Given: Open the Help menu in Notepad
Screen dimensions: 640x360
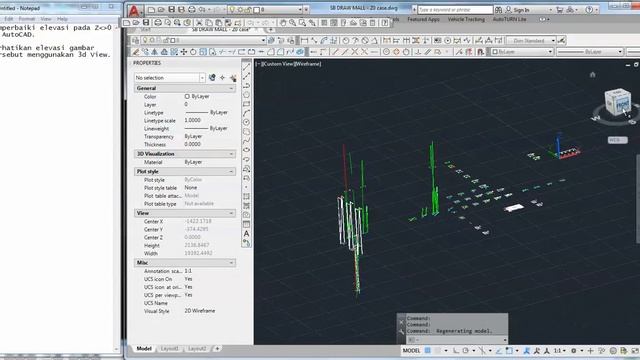Looking at the screenshot, I should point(62,19).
